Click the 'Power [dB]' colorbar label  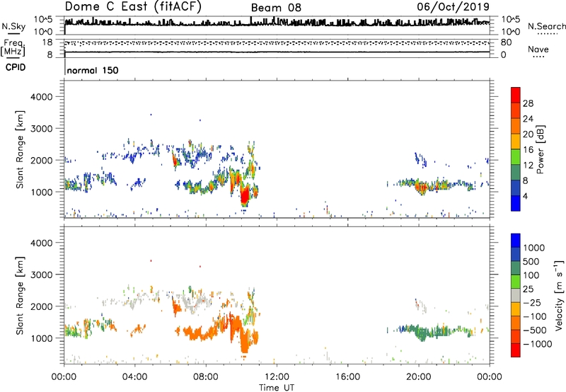[x=541, y=149]
